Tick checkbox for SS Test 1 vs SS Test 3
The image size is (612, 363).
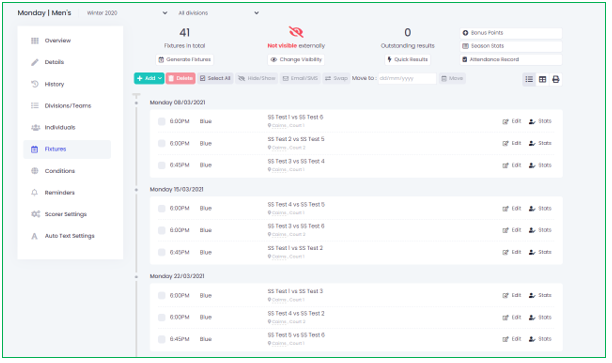click(x=162, y=295)
